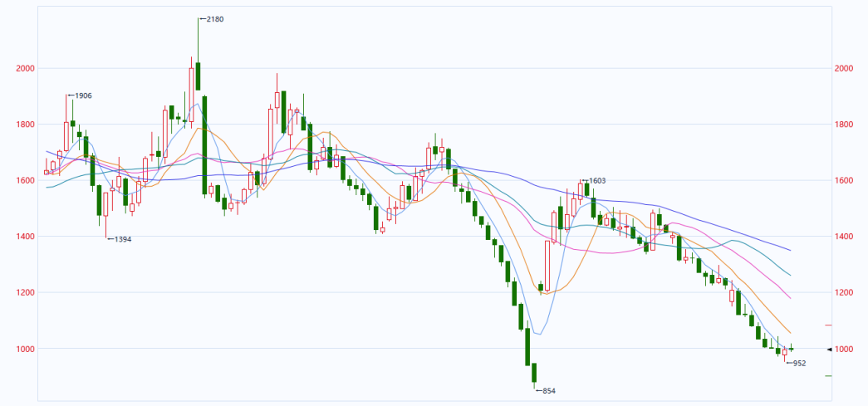Click the black current-price arrow marker
The height and width of the screenshot is (406, 868).
click(x=829, y=349)
